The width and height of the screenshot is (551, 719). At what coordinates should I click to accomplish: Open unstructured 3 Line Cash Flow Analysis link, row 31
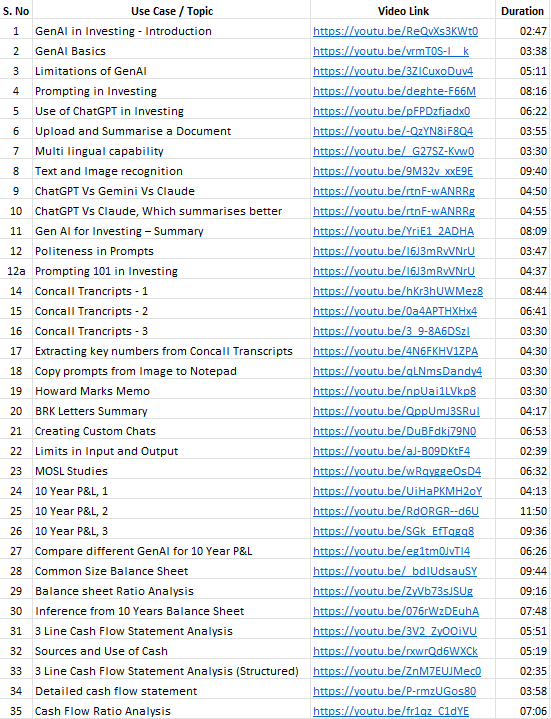click(x=395, y=631)
